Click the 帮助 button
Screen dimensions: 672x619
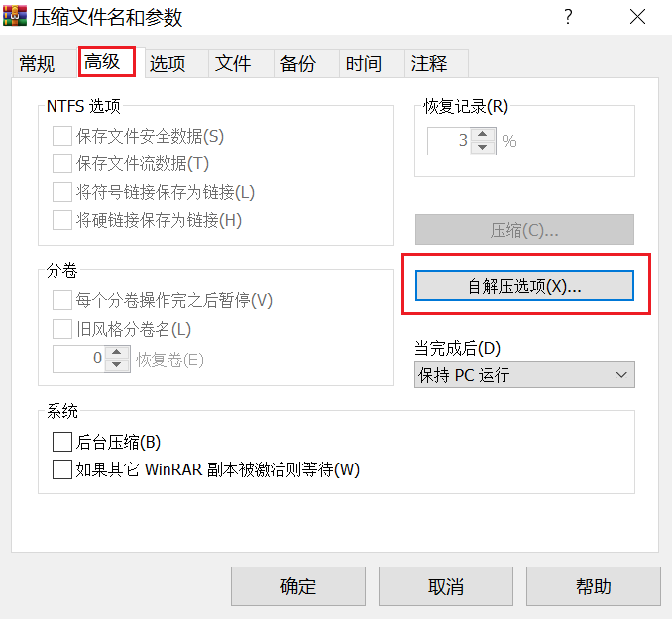tap(594, 586)
